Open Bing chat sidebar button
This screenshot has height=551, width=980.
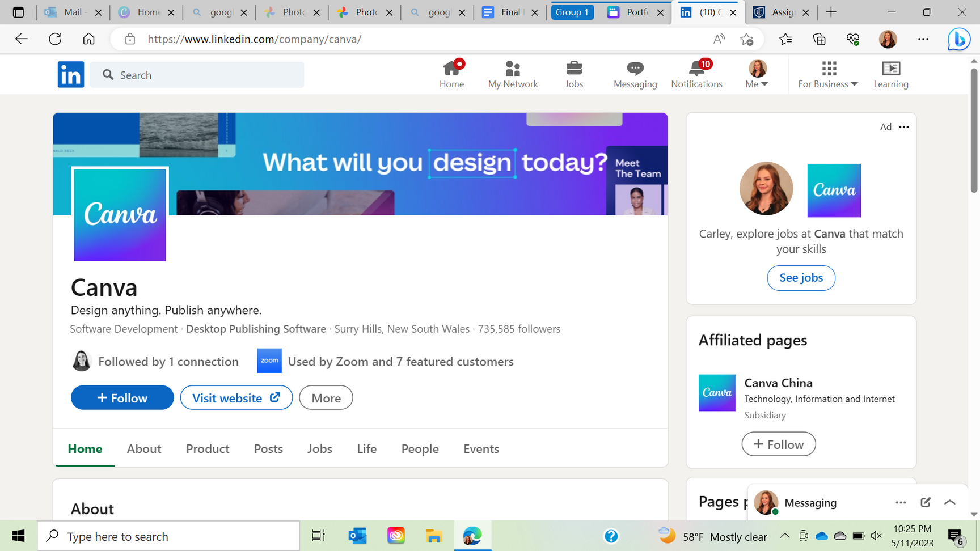coord(959,40)
